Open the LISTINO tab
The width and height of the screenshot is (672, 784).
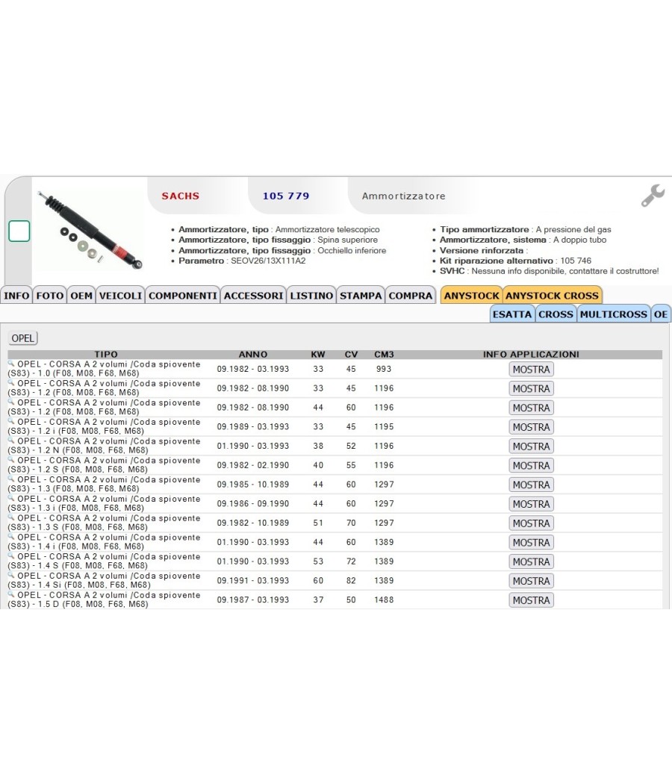point(311,296)
